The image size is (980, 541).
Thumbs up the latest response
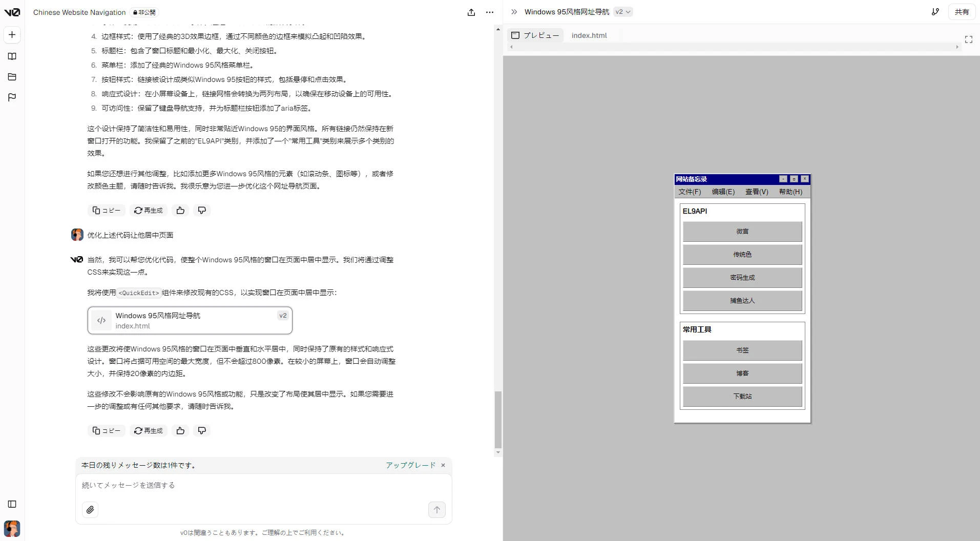coord(180,431)
